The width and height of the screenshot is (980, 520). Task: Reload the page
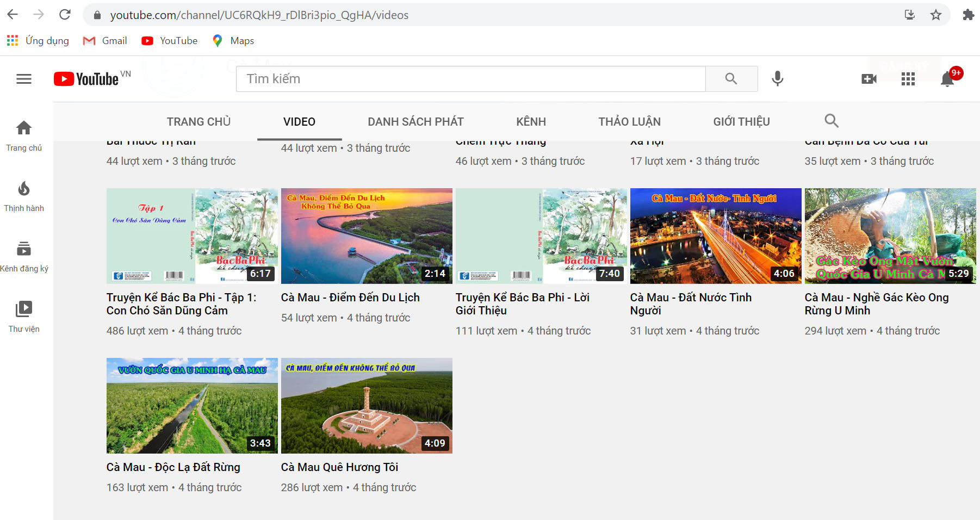pyautogui.click(x=65, y=15)
